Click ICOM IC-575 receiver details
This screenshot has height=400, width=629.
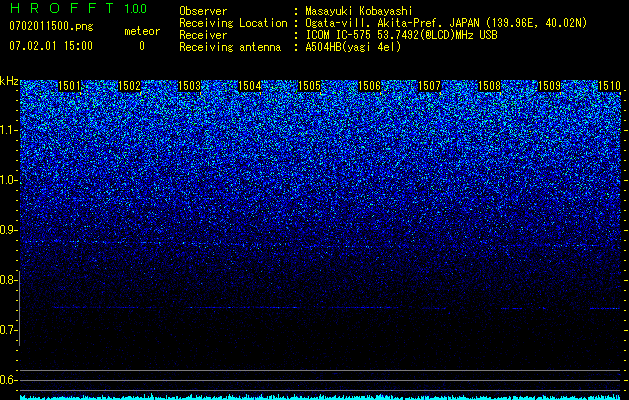pos(401,35)
